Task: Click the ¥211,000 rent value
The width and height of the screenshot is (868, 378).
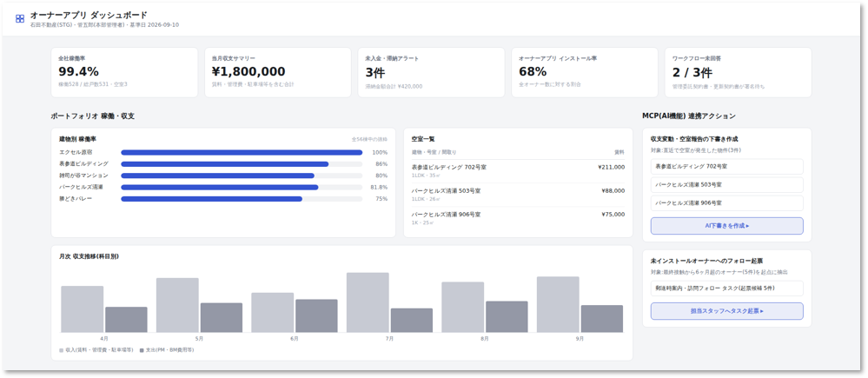Action: [611, 167]
